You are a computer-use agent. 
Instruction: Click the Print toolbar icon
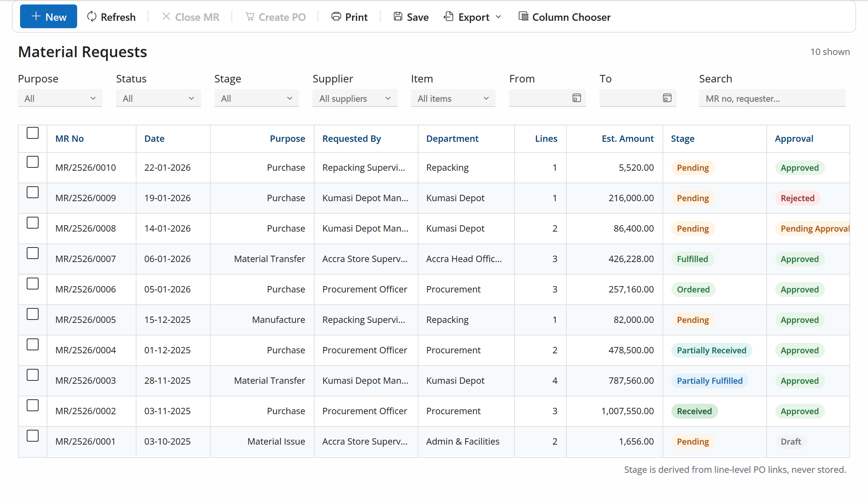click(336, 17)
